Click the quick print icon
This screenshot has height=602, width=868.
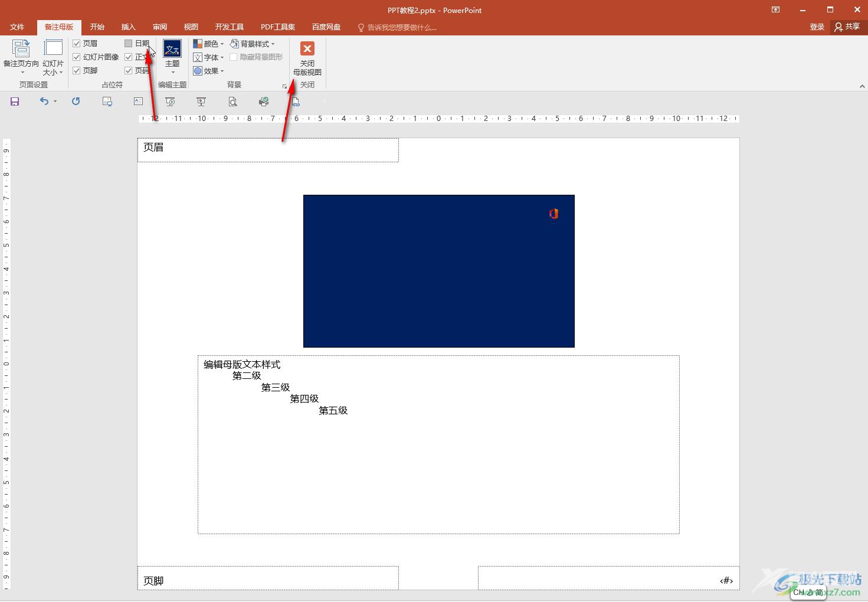264,102
